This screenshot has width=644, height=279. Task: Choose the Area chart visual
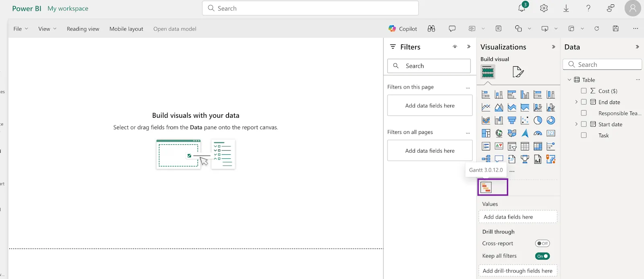[x=499, y=108]
